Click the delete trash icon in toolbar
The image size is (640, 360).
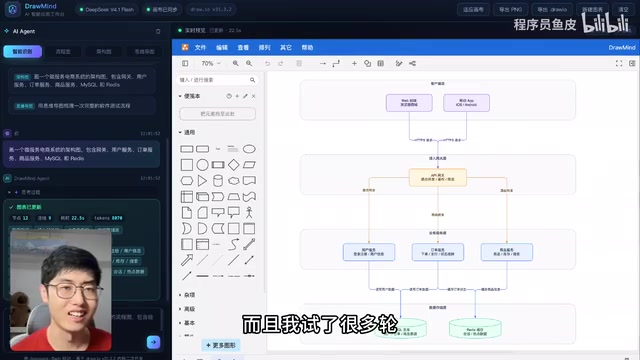(299, 63)
